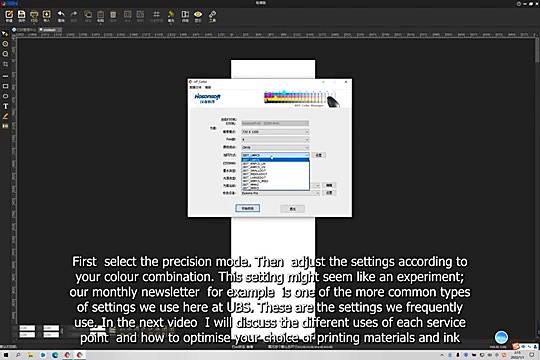540x360 pixels.
Task: Select the Rectangle shape tool
Action: [6, 86]
